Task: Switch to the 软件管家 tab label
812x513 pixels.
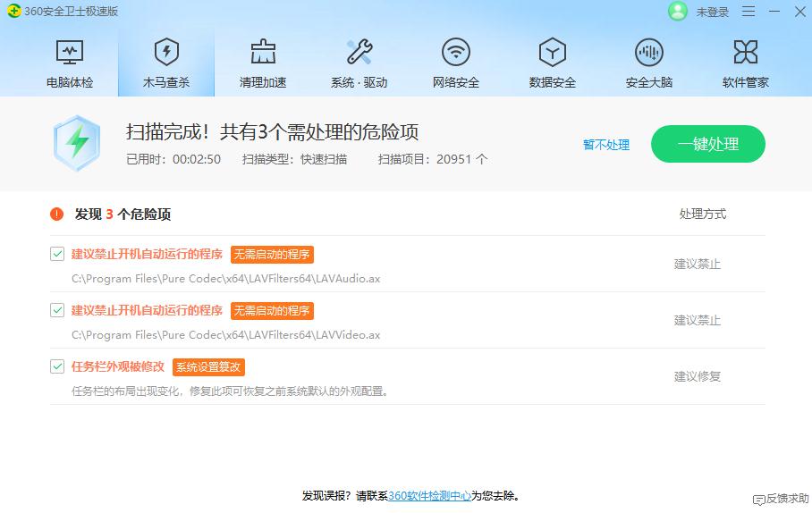Action: [745, 82]
